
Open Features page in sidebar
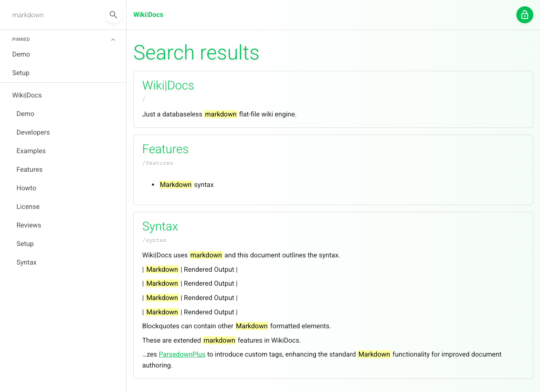[x=30, y=170]
